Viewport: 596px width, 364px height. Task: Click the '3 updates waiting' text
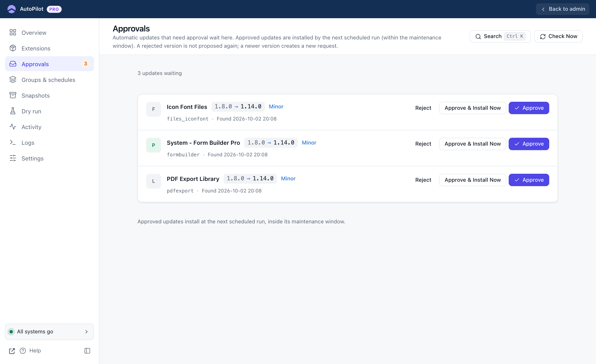159,73
